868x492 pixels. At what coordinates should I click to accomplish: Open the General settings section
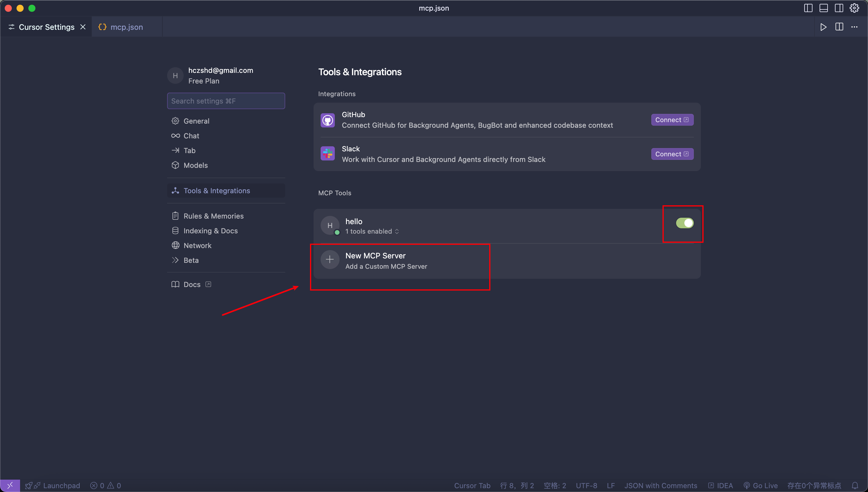click(226, 121)
